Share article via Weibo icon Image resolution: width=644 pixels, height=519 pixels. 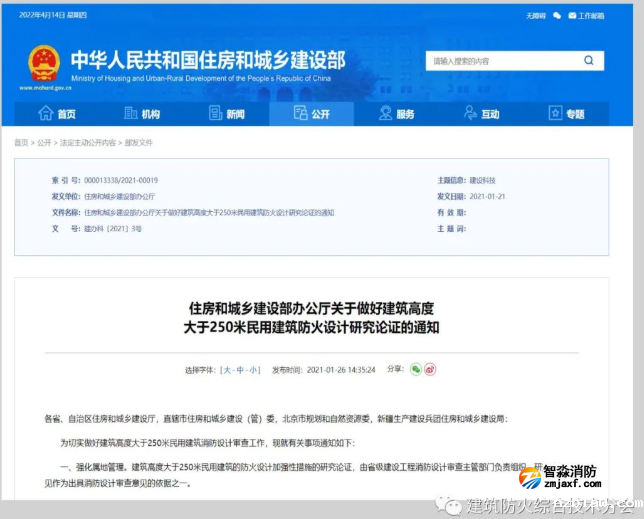431,369
